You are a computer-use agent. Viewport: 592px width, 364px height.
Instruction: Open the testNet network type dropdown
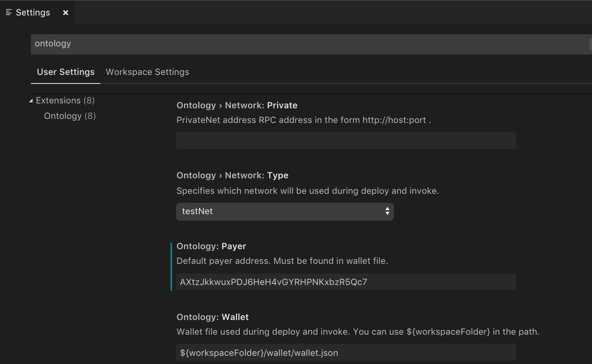click(285, 211)
